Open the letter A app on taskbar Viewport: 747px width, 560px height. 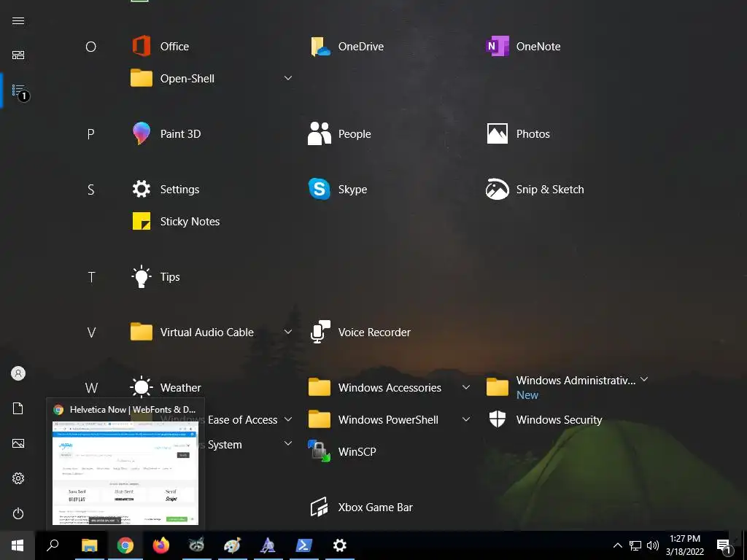268,545
